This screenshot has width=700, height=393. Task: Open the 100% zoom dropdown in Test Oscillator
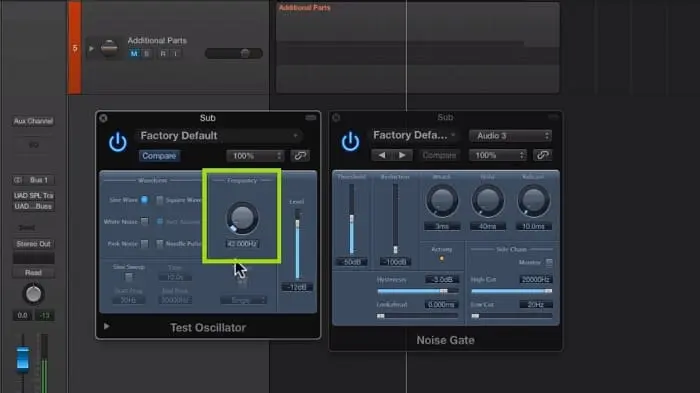[x=255, y=155]
